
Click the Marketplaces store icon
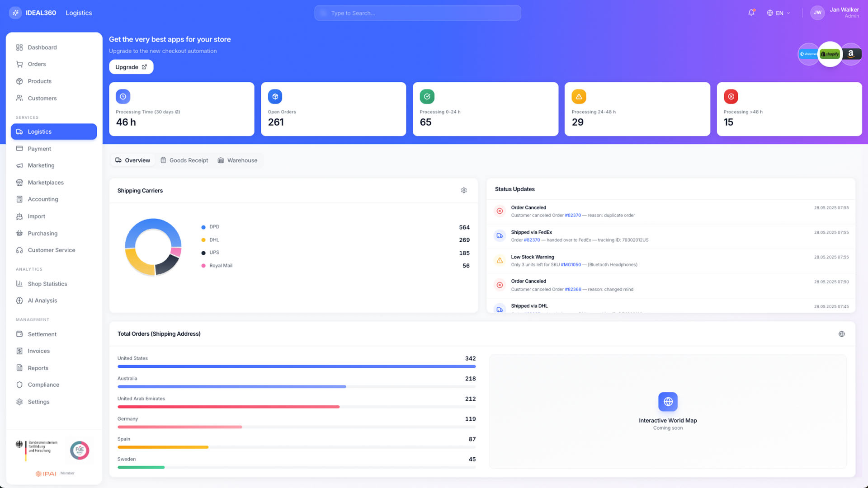tap(19, 183)
